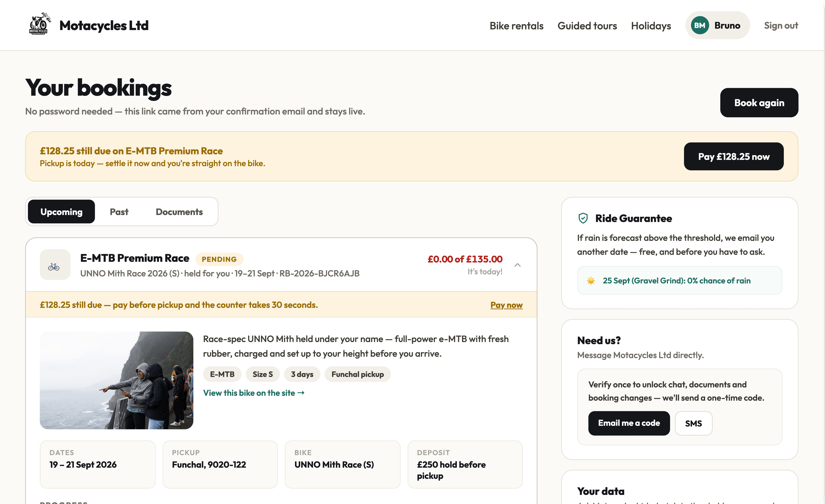Image resolution: width=825 pixels, height=504 pixels.
Task: Click the 3 days tag chip
Action: pos(302,374)
